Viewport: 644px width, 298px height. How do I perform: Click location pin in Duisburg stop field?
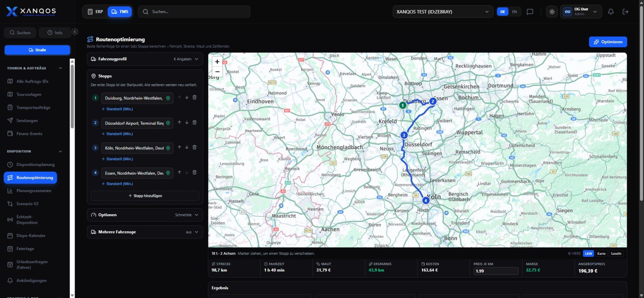[x=168, y=98]
